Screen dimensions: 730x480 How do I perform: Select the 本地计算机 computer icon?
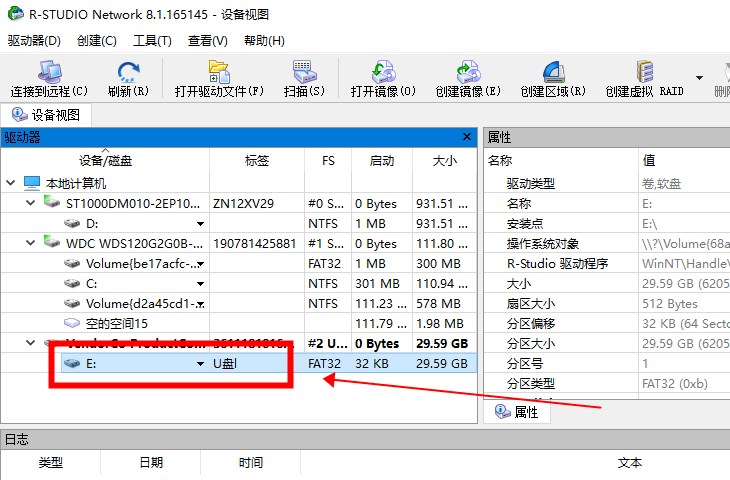tap(32, 183)
